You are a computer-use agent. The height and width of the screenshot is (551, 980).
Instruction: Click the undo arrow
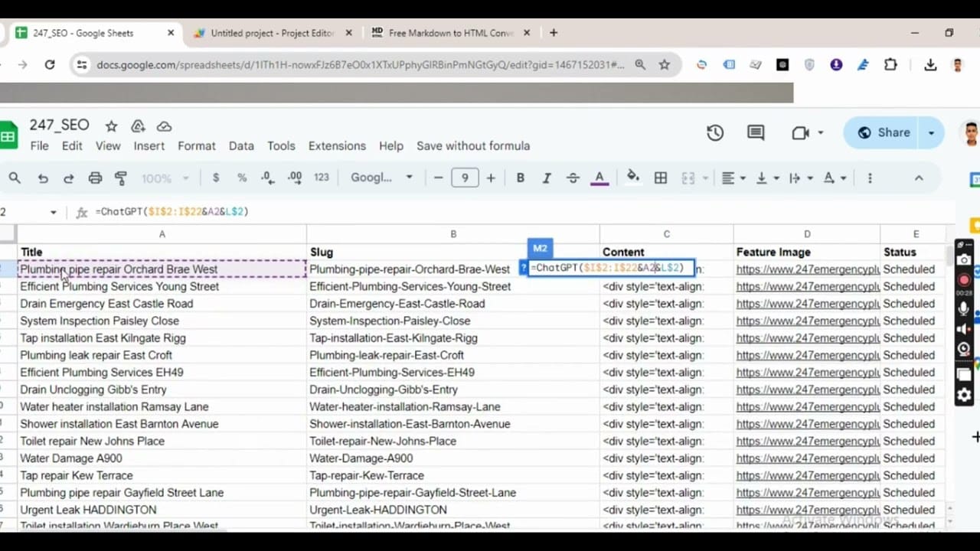43,178
